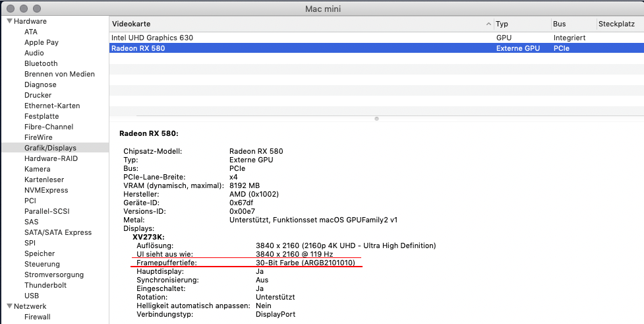
Task: Open the Audio category
Action: point(34,53)
